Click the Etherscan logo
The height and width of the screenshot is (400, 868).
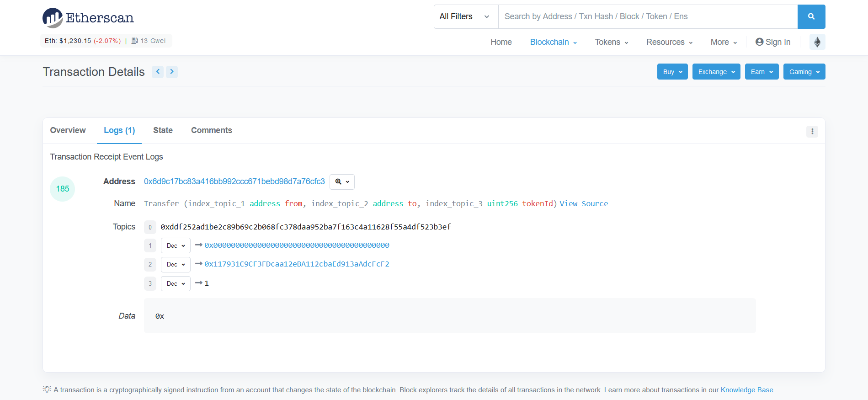click(x=88, y=18)
